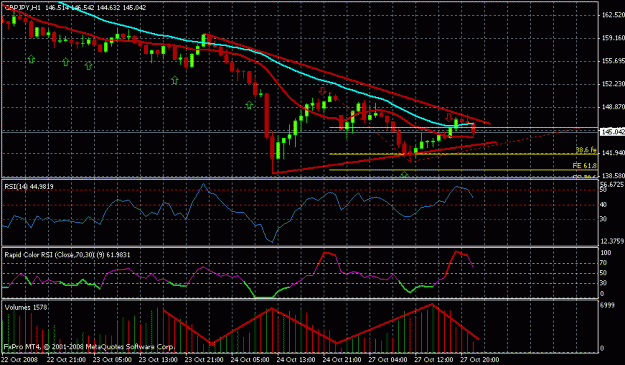Click the 148.870 price axis label
The image size is (625, 365).
[613, 107]
